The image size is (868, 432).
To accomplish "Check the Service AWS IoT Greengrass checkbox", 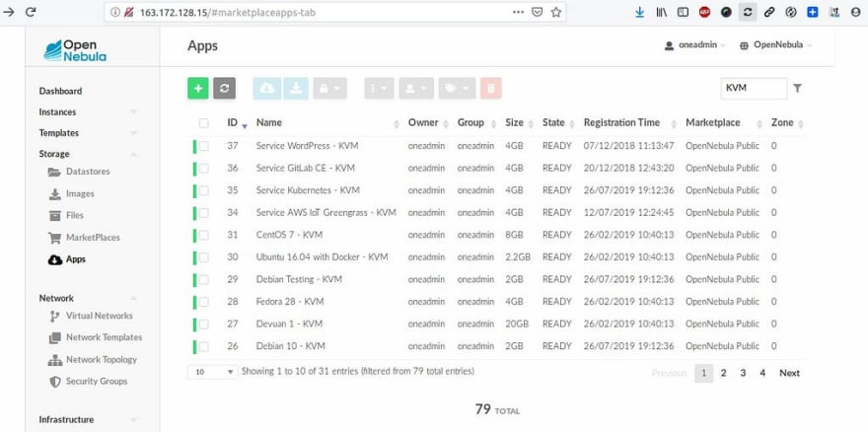I will coord(204,213).
